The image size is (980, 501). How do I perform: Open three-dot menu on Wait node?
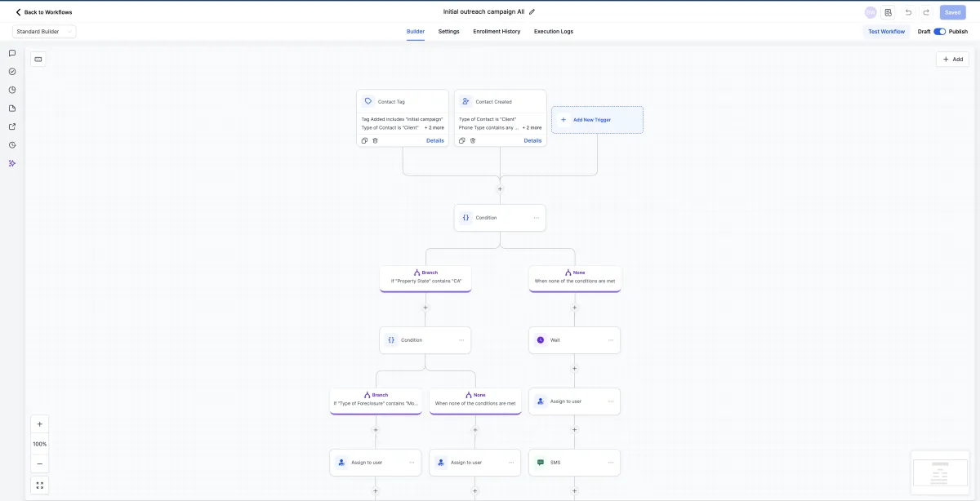point(611,340)
